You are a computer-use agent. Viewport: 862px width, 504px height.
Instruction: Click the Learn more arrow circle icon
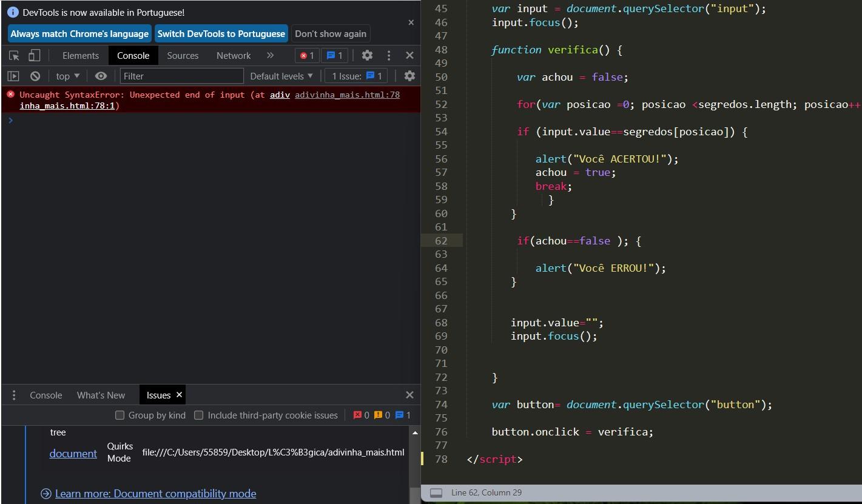(45, 494)
